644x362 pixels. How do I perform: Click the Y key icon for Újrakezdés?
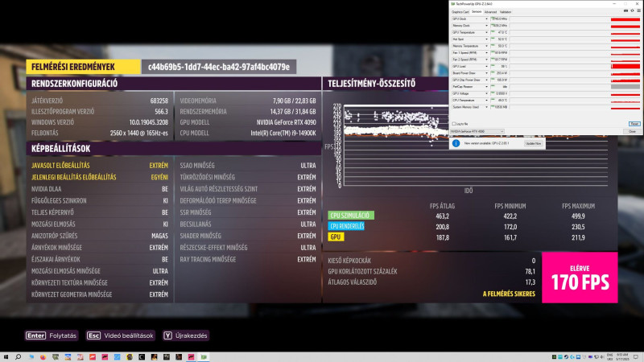pyautogui.click(x=167, y=335)
